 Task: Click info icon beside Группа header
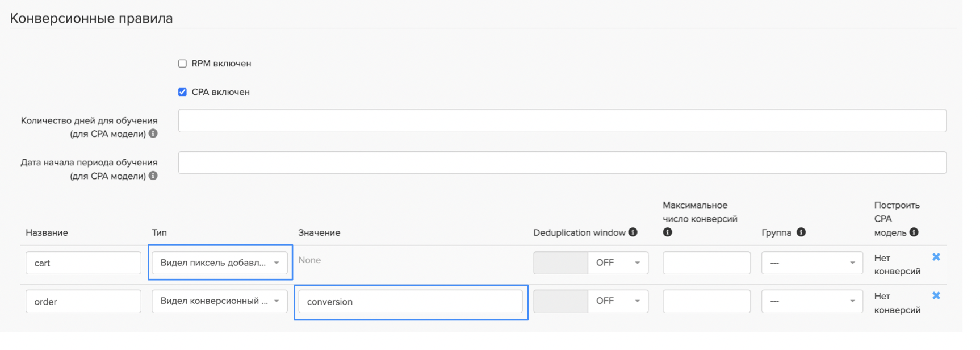coord(801,232)
